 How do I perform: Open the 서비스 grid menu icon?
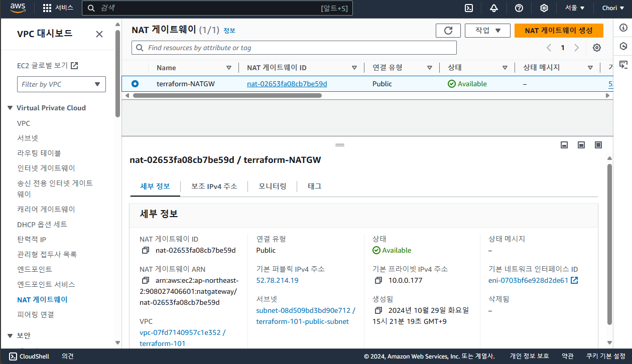coord(47,8)
